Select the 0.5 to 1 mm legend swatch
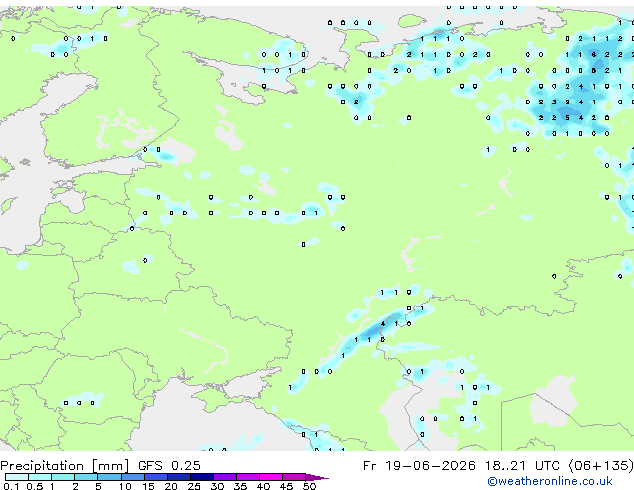The height and width of the screenshot is (490, 634). 40,477
